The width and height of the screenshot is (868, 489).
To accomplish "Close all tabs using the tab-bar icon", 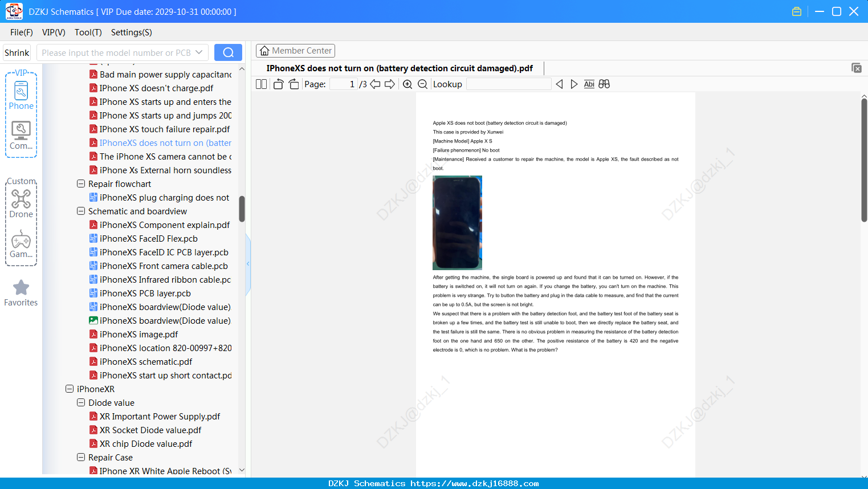I will [x=857, y=68].
